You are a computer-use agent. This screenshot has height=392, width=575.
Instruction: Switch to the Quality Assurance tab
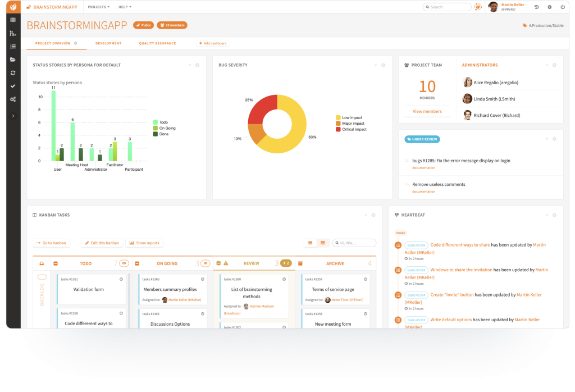tap(156, 43)
